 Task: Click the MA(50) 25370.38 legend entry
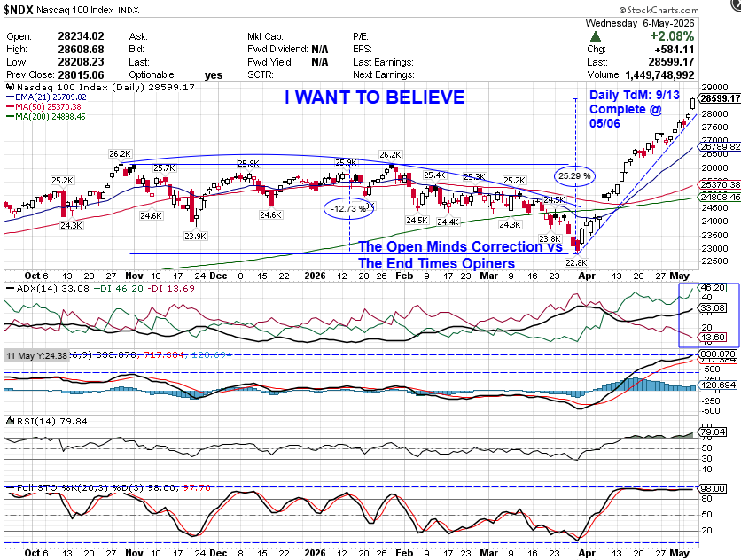point(43,107)
